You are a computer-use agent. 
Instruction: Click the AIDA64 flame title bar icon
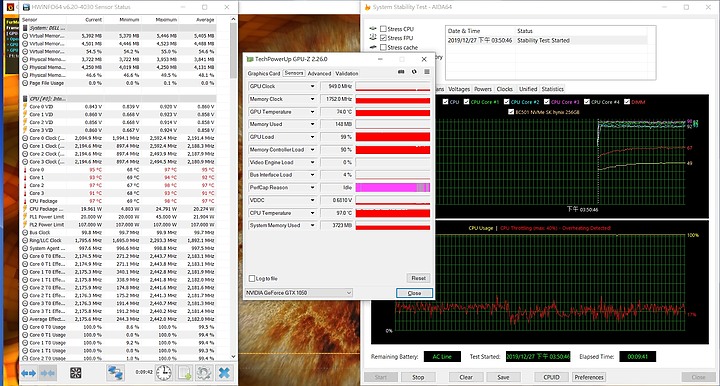(x=367, y=7)
